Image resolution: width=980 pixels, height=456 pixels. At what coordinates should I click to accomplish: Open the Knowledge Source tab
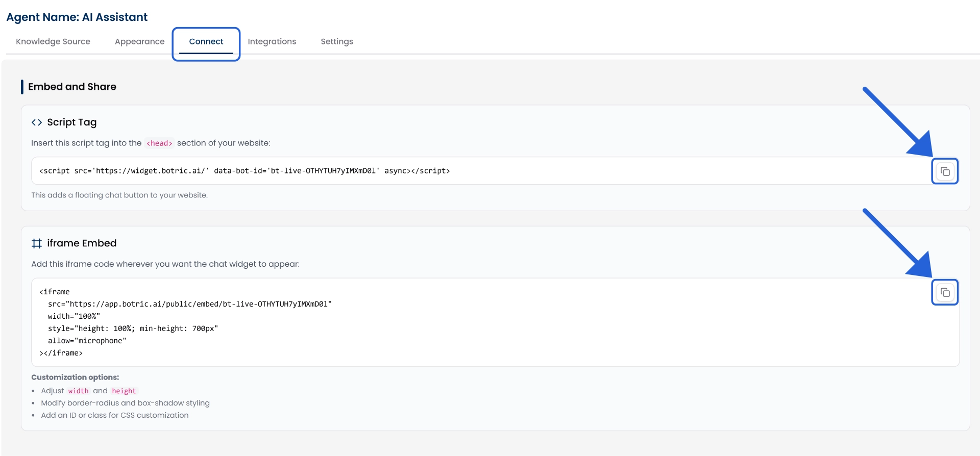(x=53, y=41)
